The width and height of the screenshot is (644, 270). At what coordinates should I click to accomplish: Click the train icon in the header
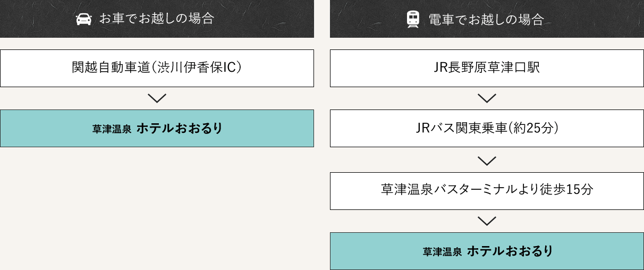point(413,19)
